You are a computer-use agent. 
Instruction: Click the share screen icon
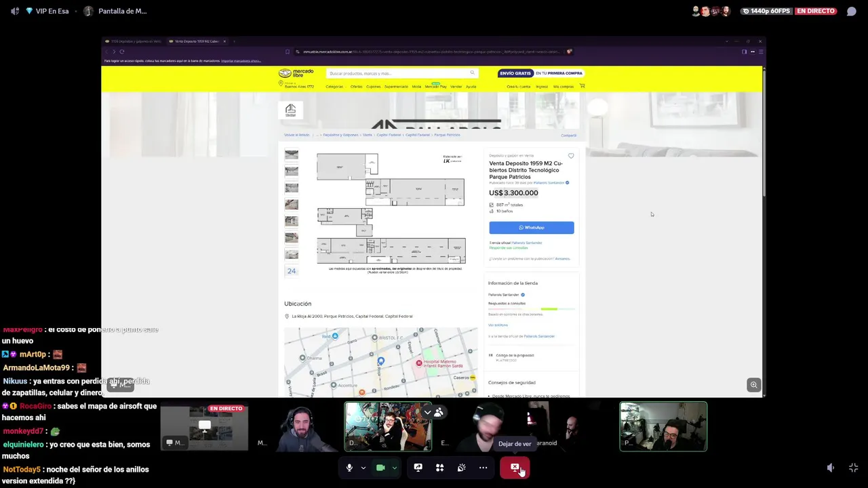[x=418, y=468]
